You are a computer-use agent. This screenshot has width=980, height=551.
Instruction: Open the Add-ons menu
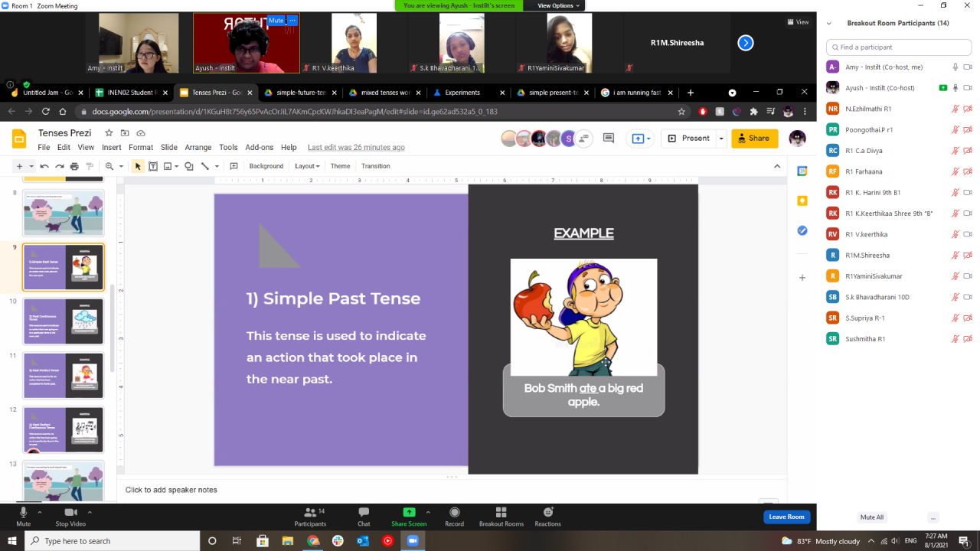(x=260, y=147)
